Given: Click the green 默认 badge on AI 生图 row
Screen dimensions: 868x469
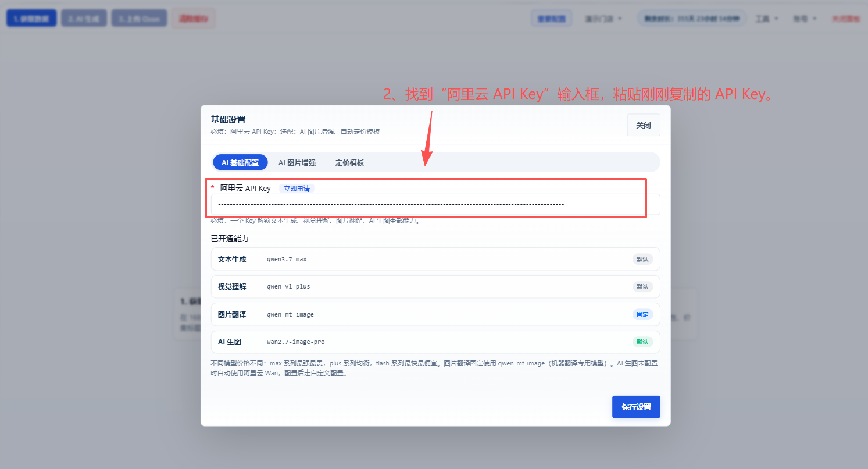Looking at the screenshot, I should click(x=642, y=342).
